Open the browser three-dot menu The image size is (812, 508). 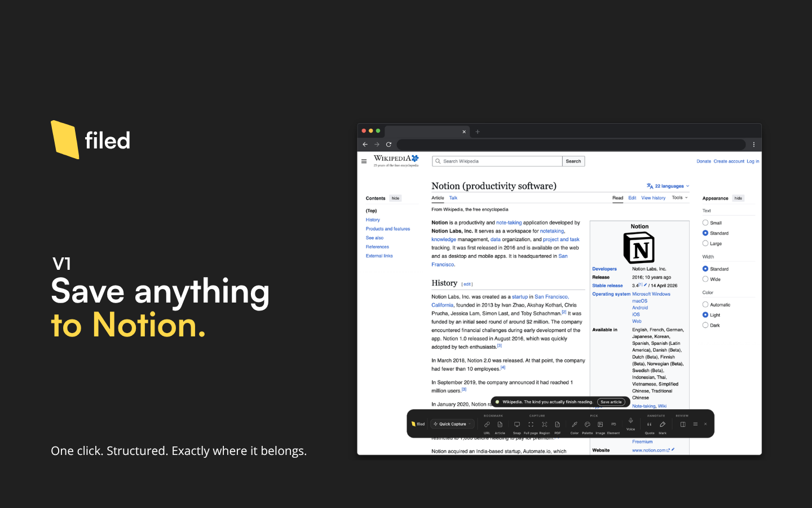[x=754, y=144]
